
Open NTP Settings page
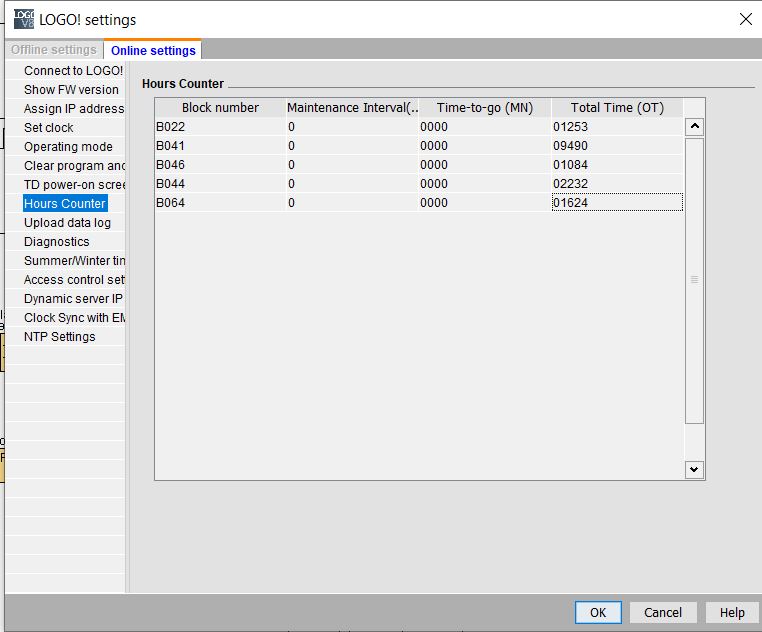click(60, 336)
